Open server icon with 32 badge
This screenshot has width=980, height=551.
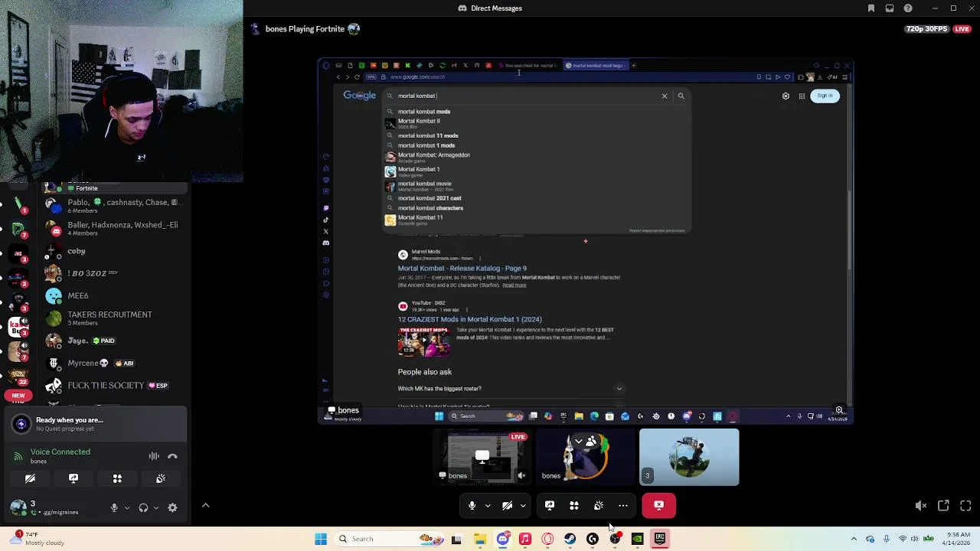(19, 376)
